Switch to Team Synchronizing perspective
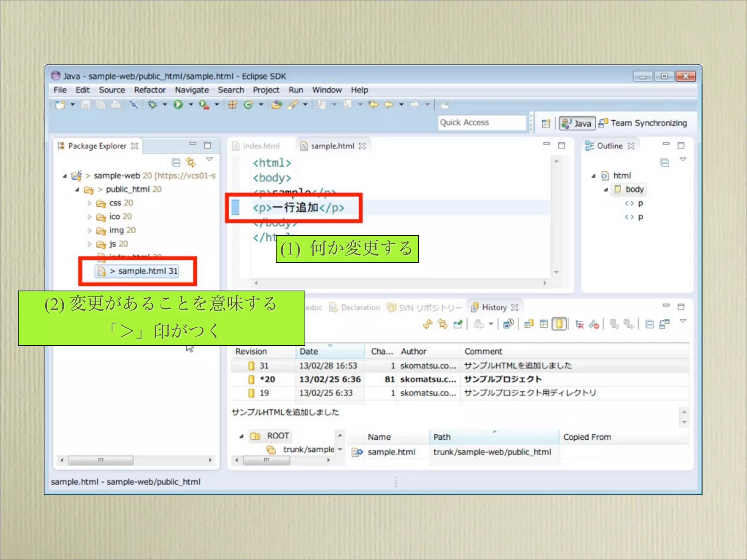 643,123
